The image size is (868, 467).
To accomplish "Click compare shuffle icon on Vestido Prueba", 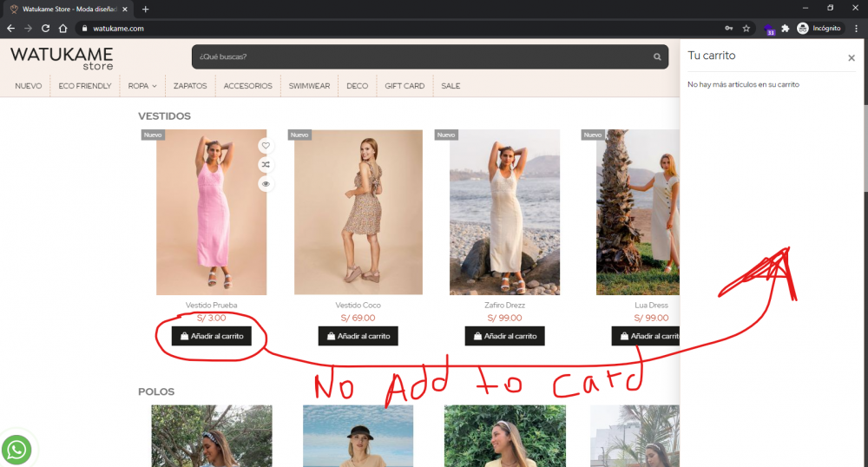I will point(266,164).
